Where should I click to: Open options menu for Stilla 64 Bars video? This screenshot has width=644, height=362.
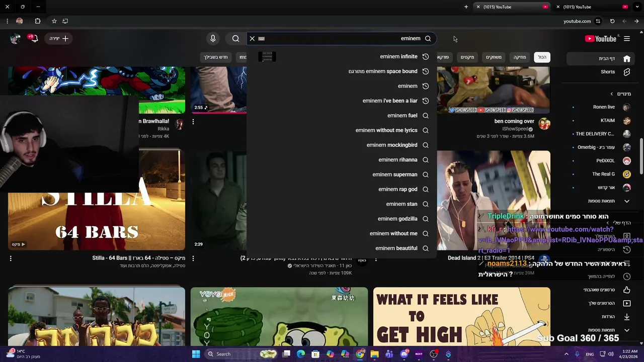point(11,258)
